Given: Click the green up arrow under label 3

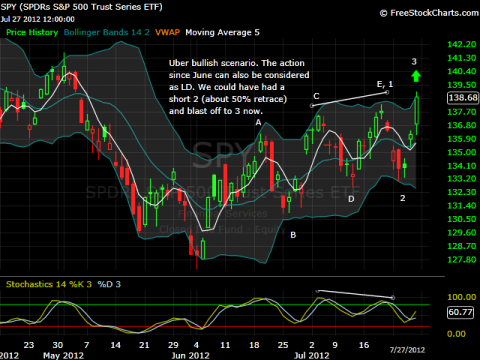Looking at the screenshot, I should (416, 76).
